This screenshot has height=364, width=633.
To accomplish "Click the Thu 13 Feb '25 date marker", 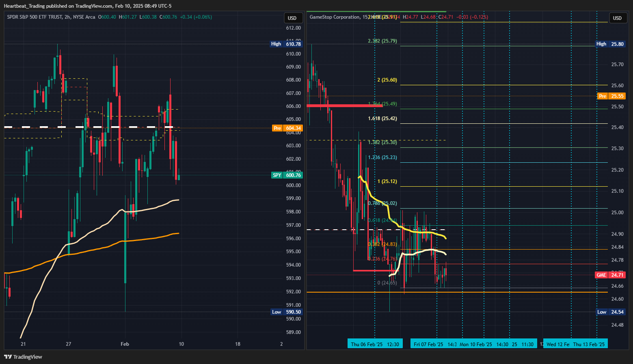I will click(x=589, y=345).
